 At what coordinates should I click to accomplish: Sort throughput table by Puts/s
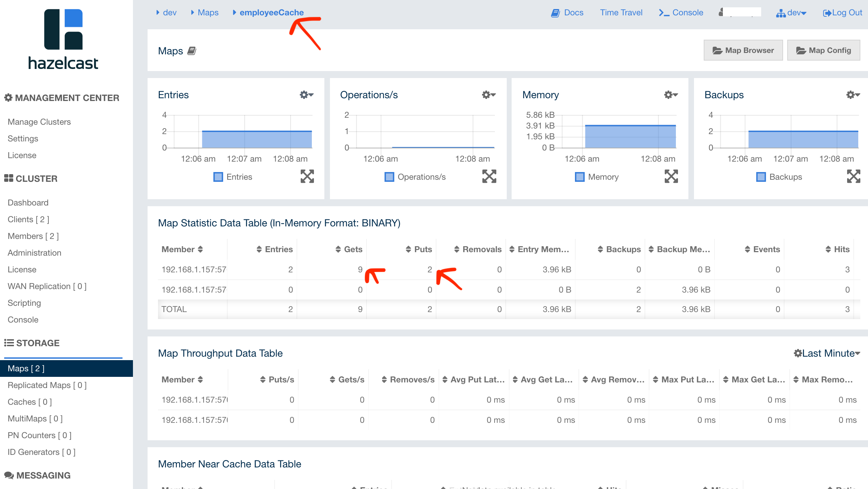(x=277, y=380)
